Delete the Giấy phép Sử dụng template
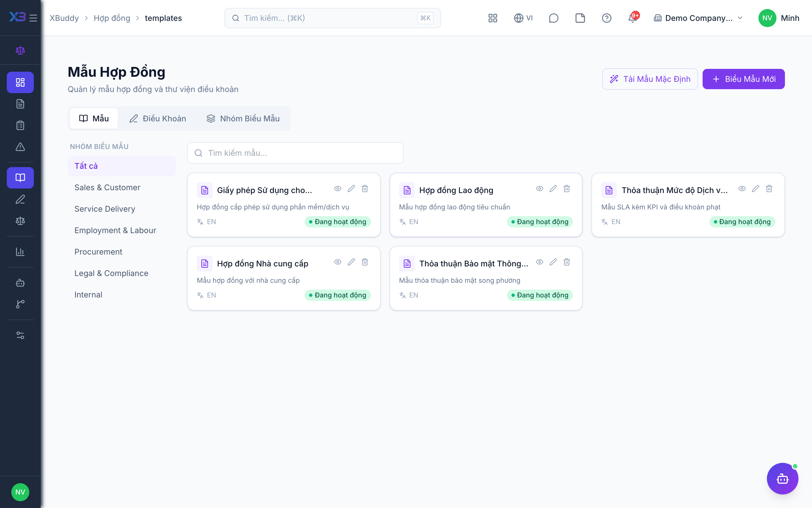The width and height of the screenshot is (812, 508). point(365,189)
